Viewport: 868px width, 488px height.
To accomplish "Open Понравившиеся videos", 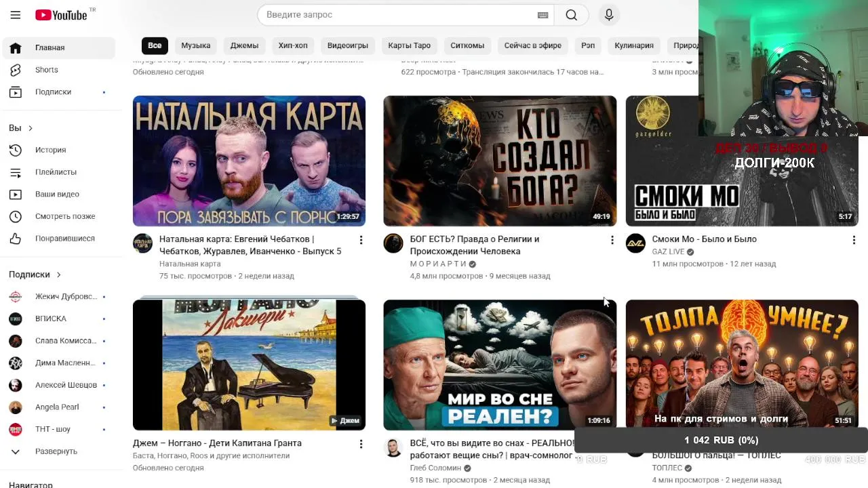I will pos(58,239).
